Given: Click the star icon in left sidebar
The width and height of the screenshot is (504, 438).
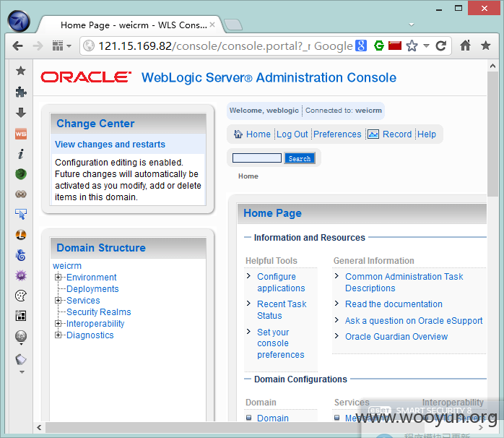Looking at the screenshot, I should [x=20, y=71].
